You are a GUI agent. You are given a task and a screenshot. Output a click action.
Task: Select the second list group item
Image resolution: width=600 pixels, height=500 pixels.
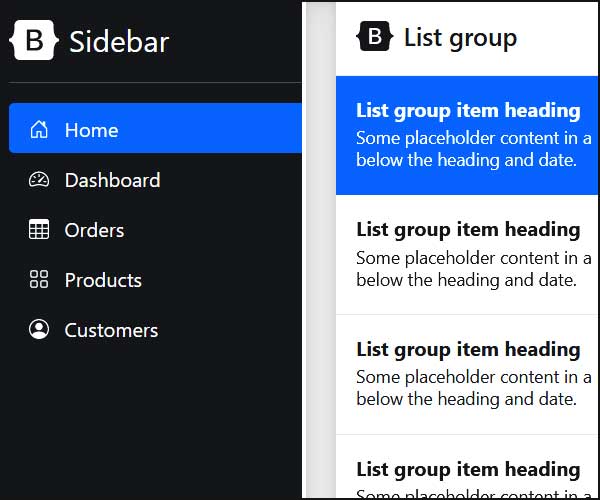pos(467,255)
